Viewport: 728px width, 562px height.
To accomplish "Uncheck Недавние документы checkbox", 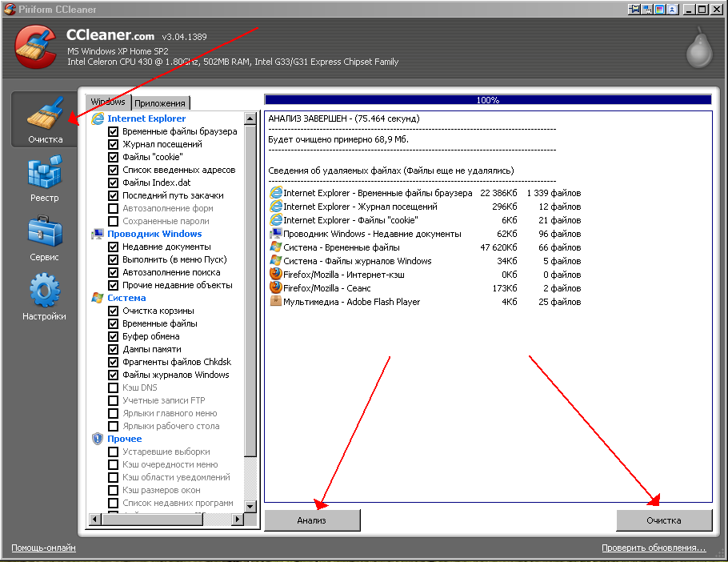I will 113,247.
